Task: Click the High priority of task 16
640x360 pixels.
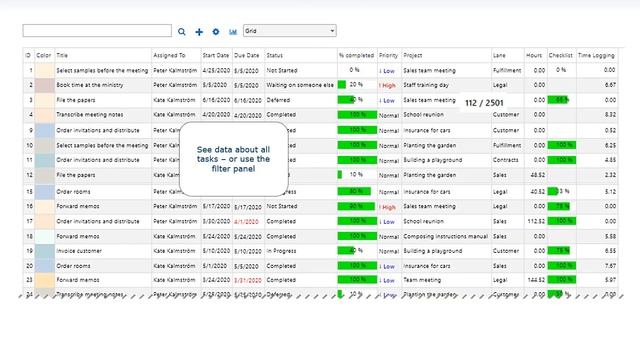Action: [387, 207]
